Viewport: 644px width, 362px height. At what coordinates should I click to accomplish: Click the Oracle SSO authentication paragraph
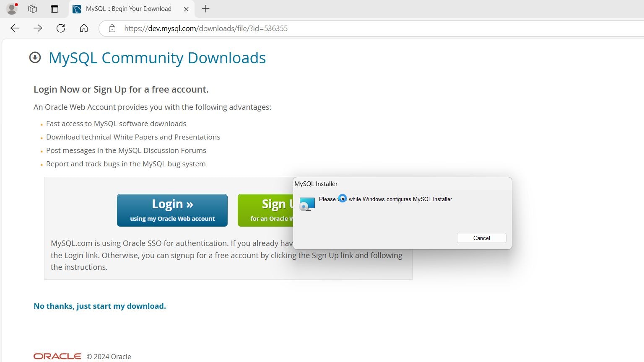click(226, 255)
